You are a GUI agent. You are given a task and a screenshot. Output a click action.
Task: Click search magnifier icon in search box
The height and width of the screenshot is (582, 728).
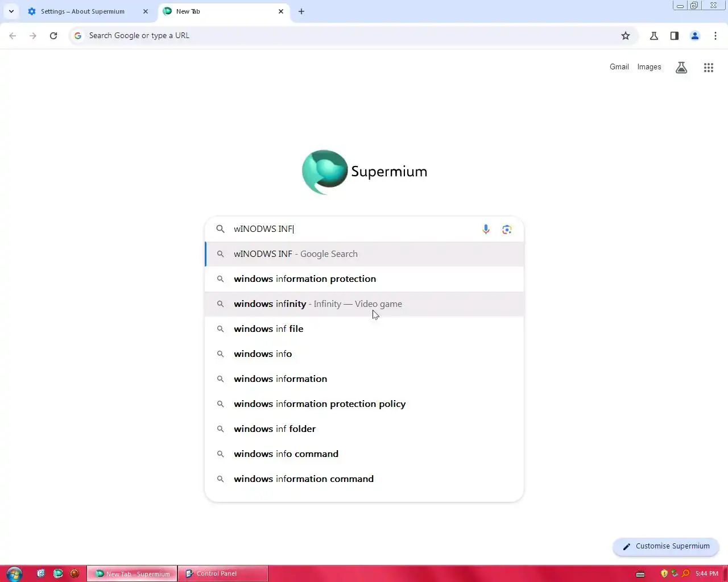tap(221, 229)
